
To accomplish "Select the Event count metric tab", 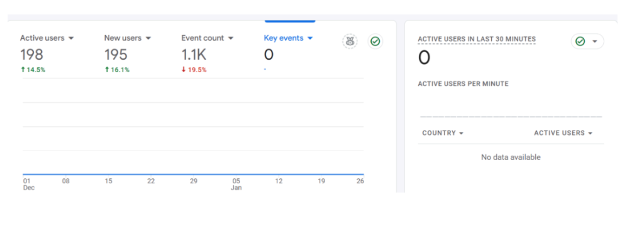I will click(x=208, y=53).
